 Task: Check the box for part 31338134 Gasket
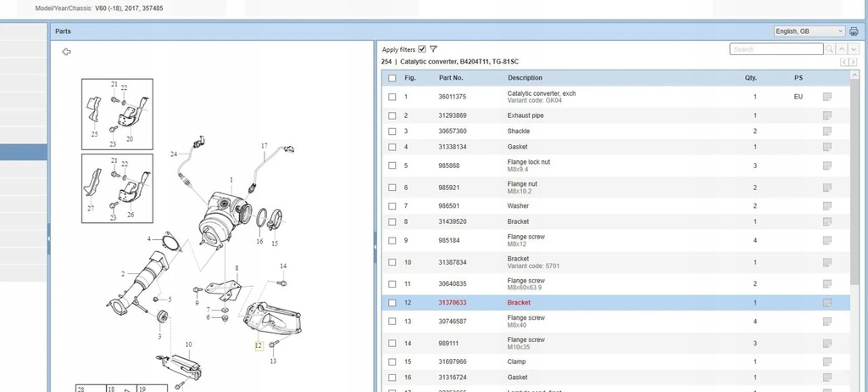pos(392,147)
